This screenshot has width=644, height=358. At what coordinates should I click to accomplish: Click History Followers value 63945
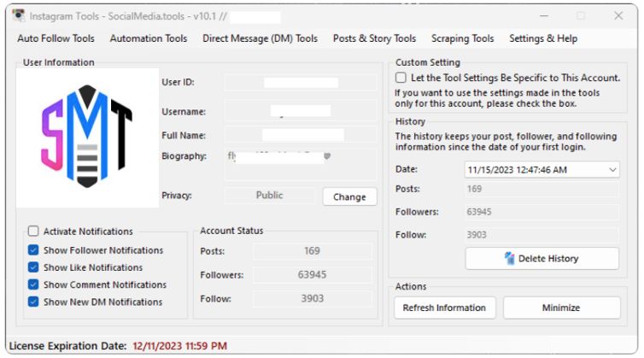[542, 212]
